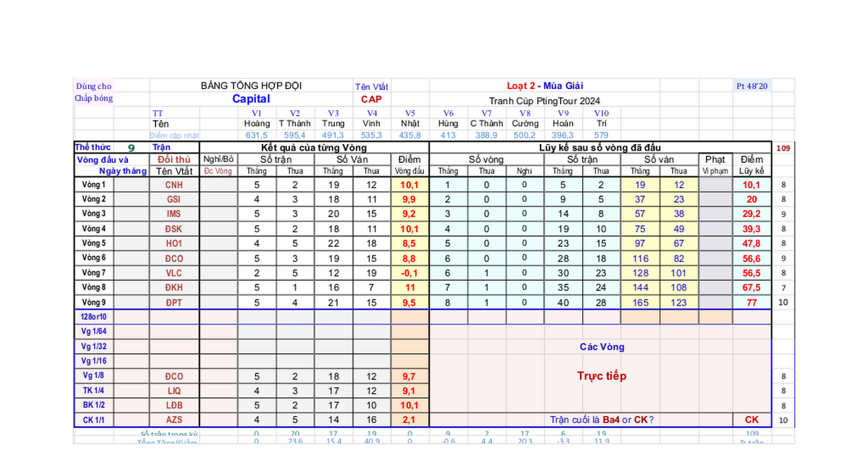
Task: Click the "Vòng 1" row label
Action: click(x=94, y=185)
